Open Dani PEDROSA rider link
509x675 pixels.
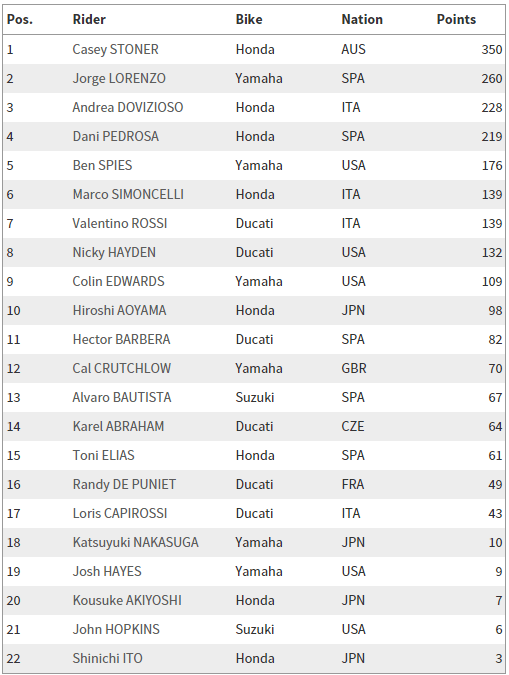(x=115, y=136)
